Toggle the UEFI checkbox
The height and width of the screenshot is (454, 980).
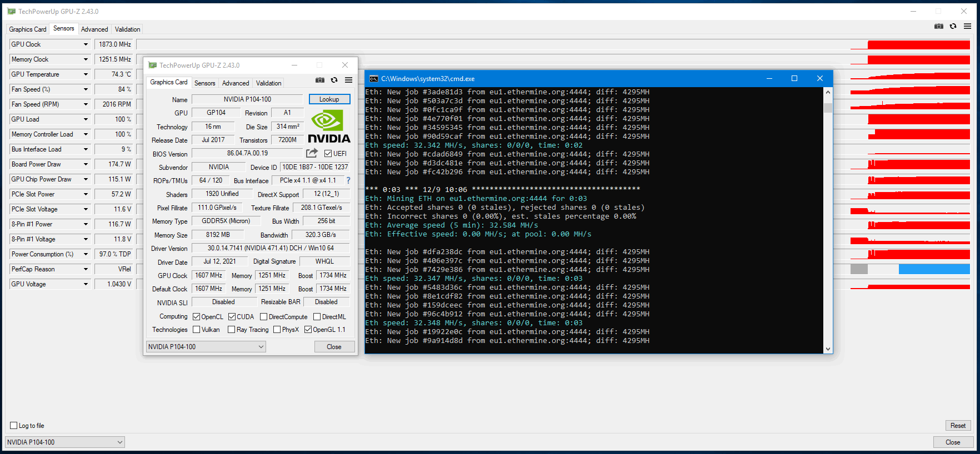pyautogui.click(x=328, y=154)
